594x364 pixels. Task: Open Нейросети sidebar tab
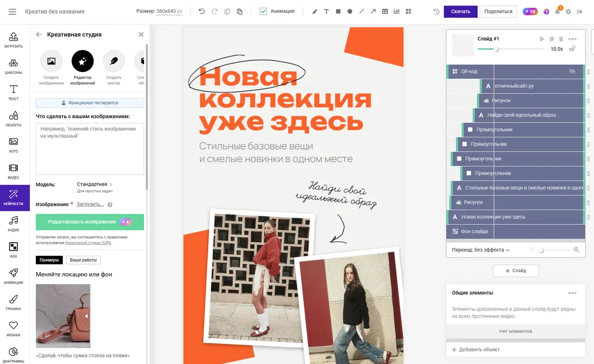coord(15,198)
